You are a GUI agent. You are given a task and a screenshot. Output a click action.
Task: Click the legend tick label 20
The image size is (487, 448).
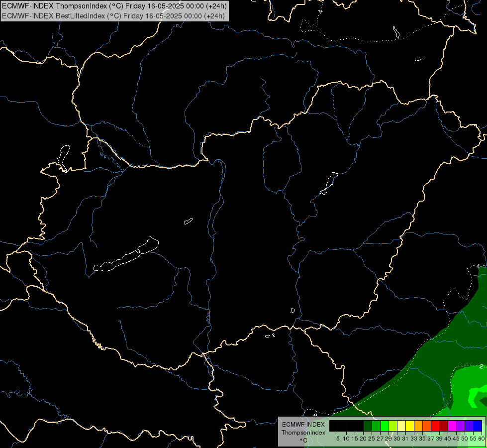[363, 439]
